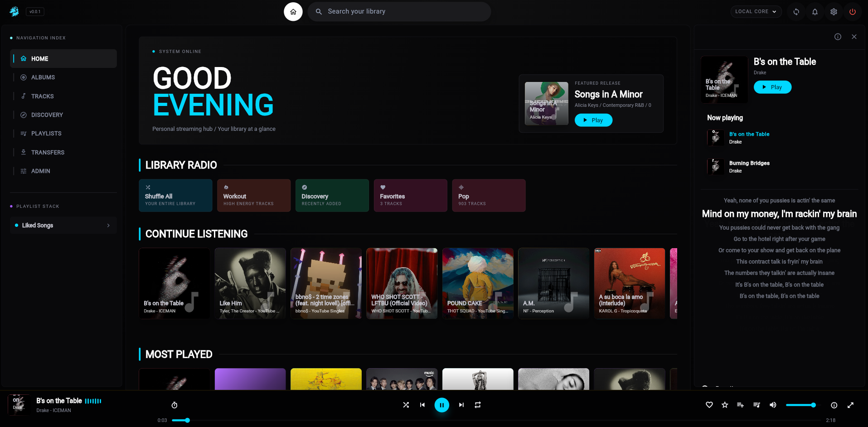Viewport: 868px width, 427px height.
Task: Open the A.M. NF Perception card
Action: (x=553, y=283)
